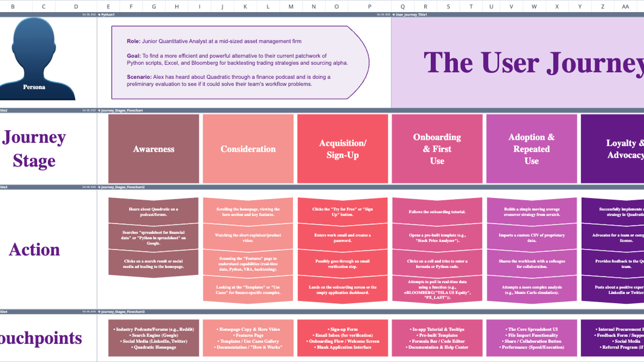Image resolution: width=644 pixels, height=362 pixels.
Task: Click the Onboarding & First Use stage box
Action: point(437,149)
